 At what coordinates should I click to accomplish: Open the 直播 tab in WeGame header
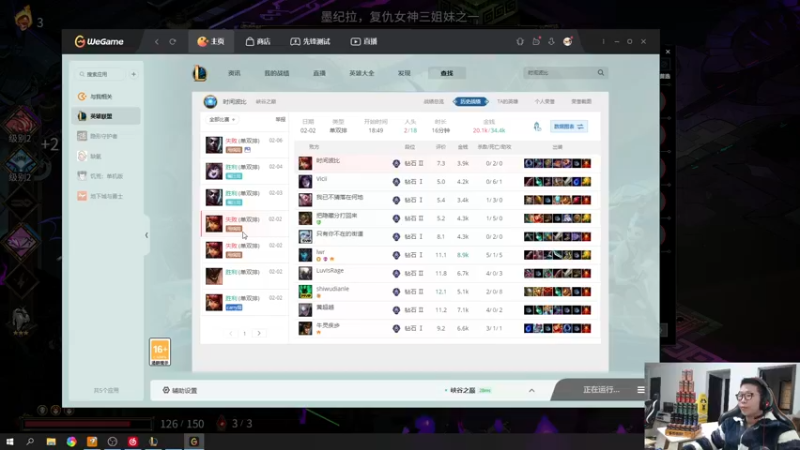(x=364, y=41)
